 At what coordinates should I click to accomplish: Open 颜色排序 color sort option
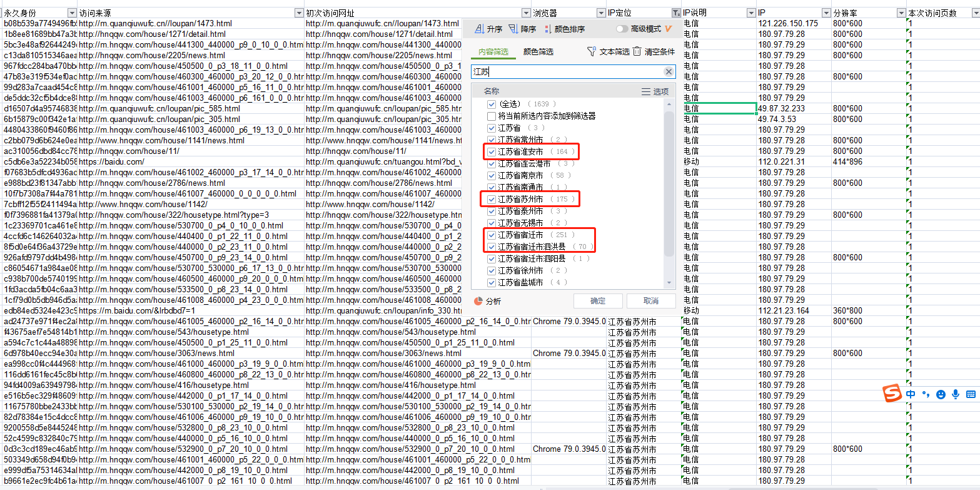pyautogui.click(x=564, y=29)
